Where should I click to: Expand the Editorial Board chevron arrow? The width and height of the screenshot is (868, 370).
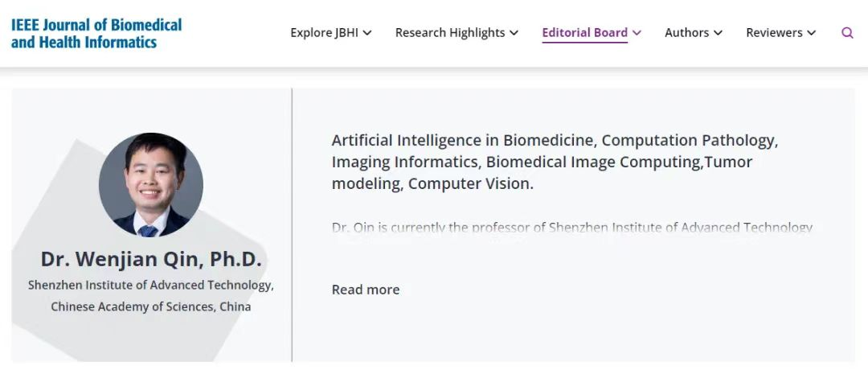tap(637, 33)
